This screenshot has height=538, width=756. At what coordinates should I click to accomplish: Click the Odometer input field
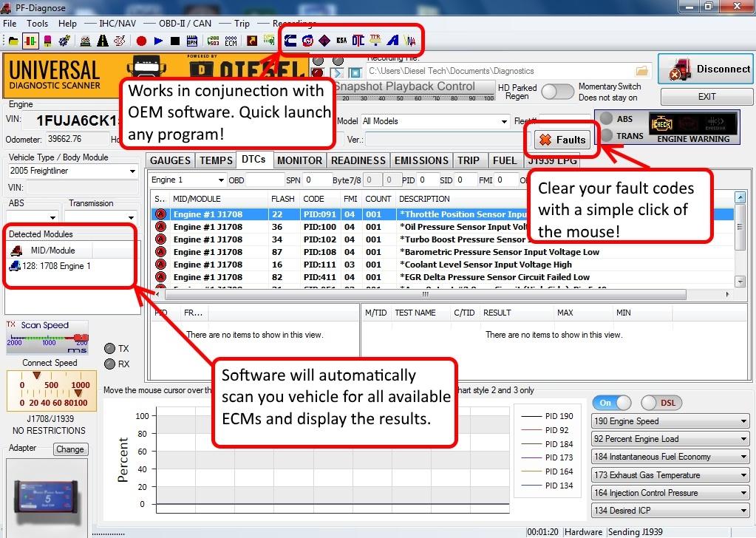click(x=78, y=140)
